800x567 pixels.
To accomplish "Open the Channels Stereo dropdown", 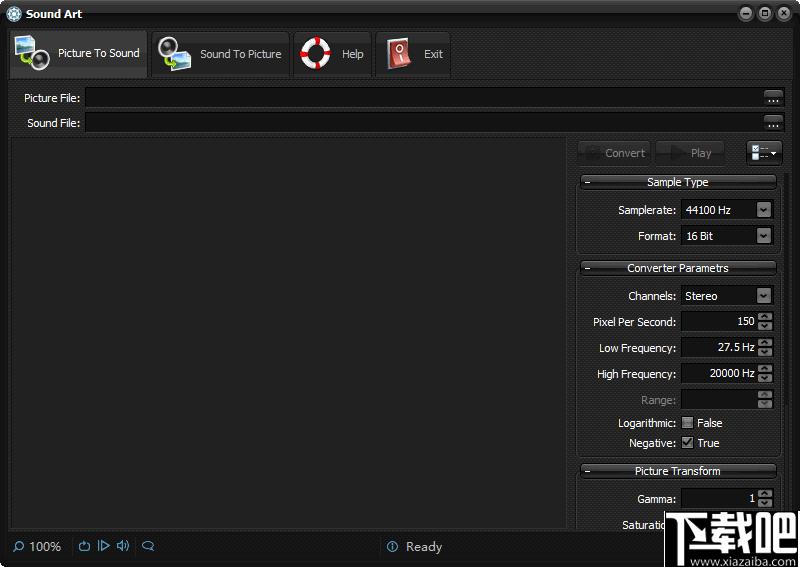I will (764, 296).
